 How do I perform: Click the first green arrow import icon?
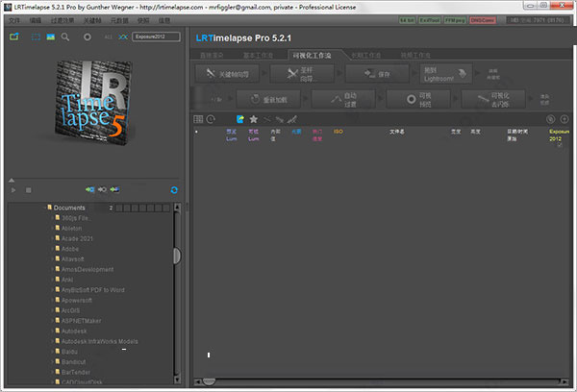(x=90, y=189)
